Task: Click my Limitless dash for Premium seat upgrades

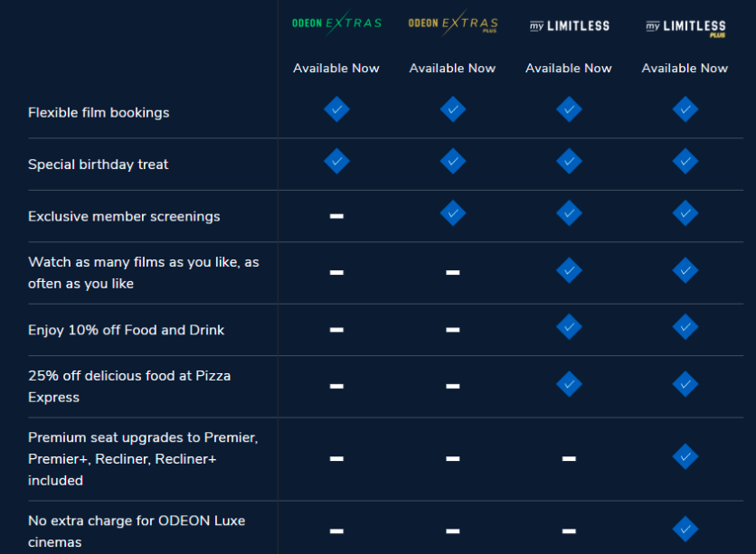Action: 569,458
